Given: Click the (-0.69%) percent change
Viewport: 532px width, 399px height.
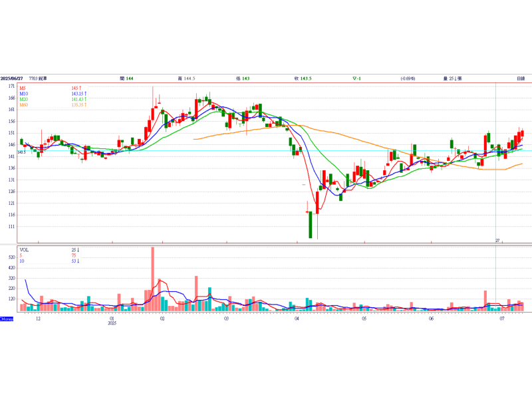Looking at the screenshot, I should click(408, 78).
